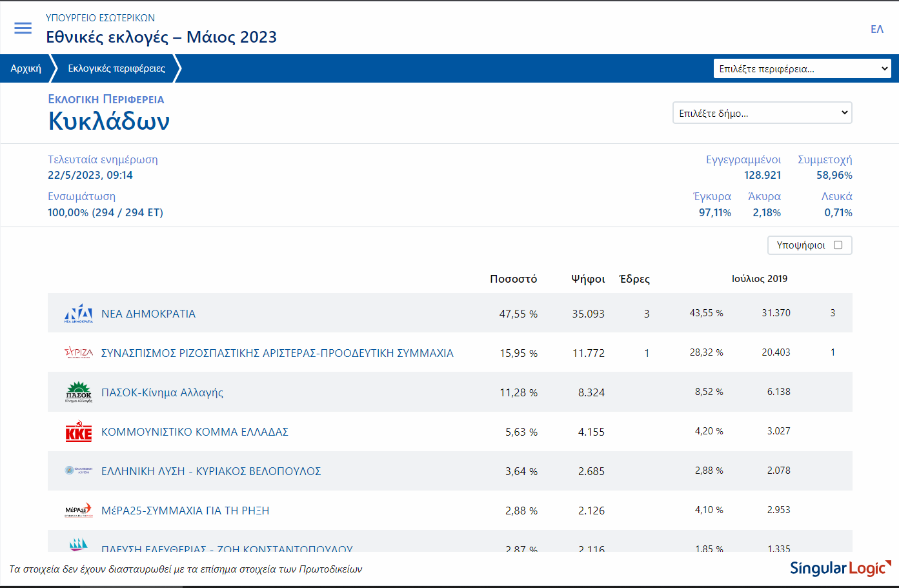Click the last update time 22/5/2023, 09:14
This screenshot has width=899, height=588.
(90, 175)
